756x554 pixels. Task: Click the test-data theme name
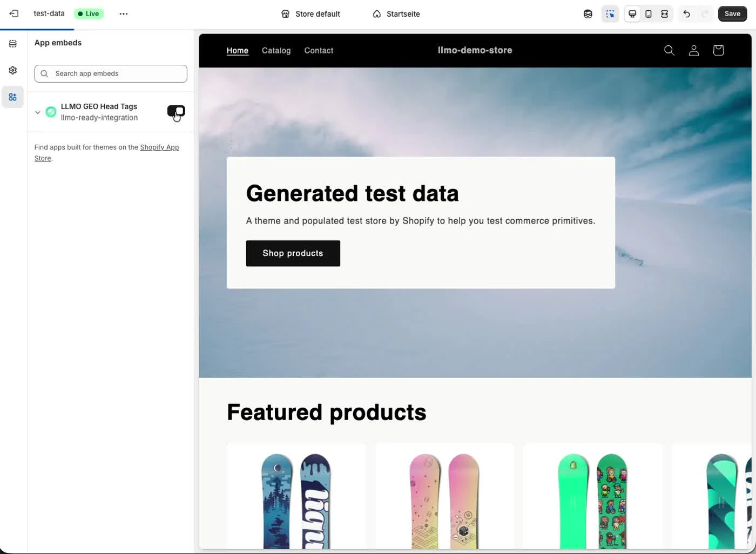pos(49,13)
